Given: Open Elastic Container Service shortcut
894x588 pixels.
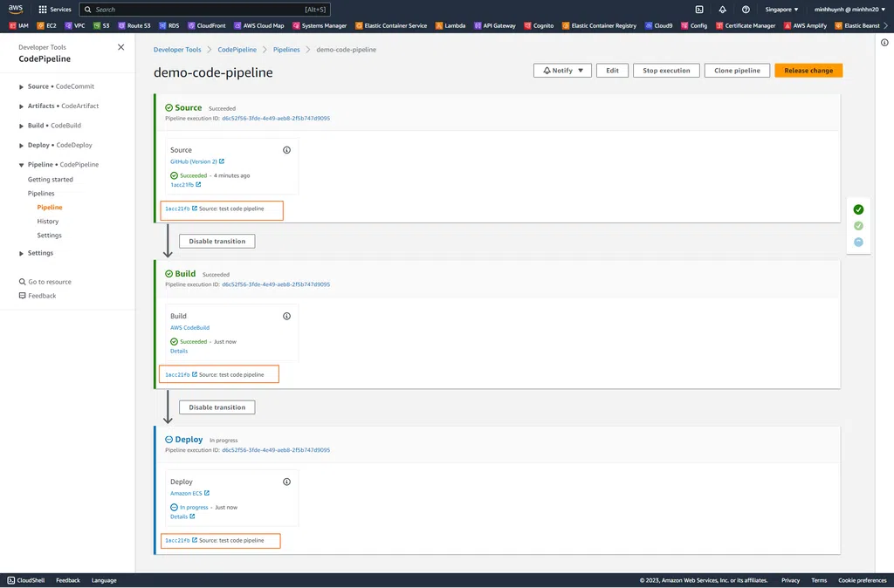Looking at the screenshot, I should coord(391,25).
